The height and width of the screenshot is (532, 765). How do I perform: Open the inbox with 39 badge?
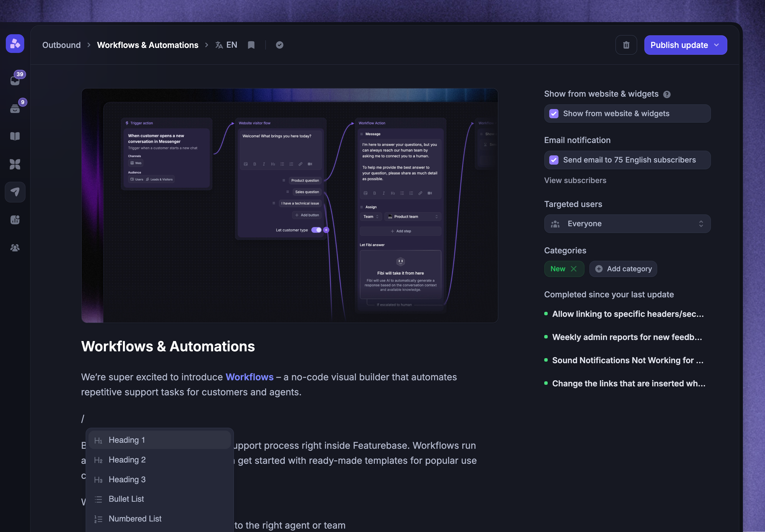pos(15,80)
